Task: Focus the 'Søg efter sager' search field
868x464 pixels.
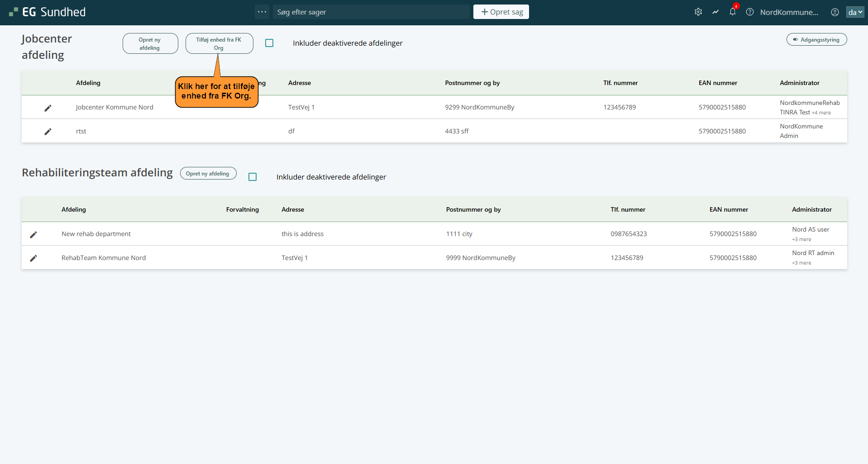Action: (371, 12)
